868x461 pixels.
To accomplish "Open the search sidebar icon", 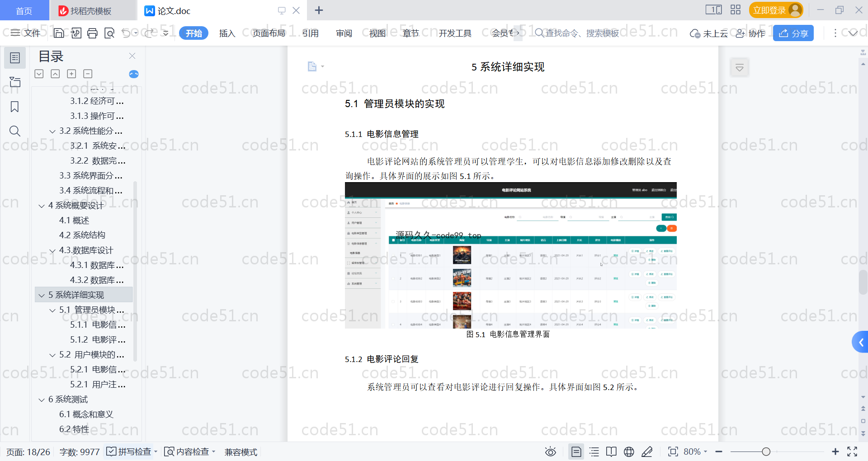I will [x=15, y=131].
